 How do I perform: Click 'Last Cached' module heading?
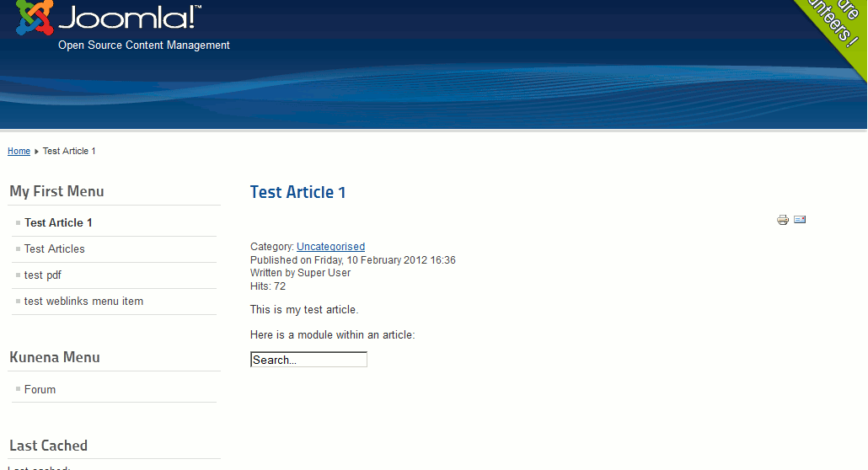coord(49,446)
